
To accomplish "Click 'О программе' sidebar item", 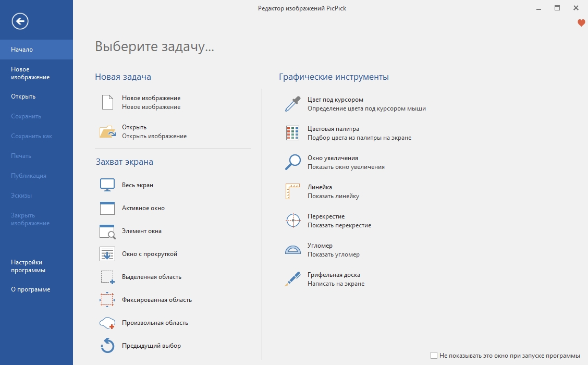I will click(30, 289).
